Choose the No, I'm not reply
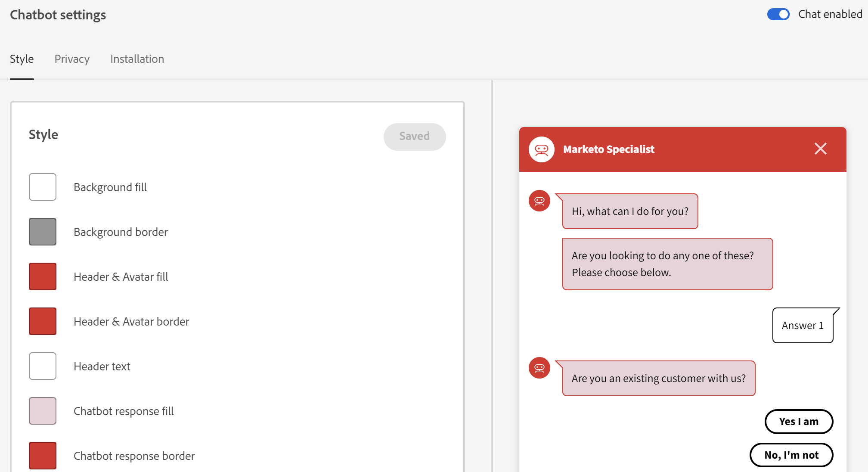Viewport: 868px width, 472px height. [791, 455]
